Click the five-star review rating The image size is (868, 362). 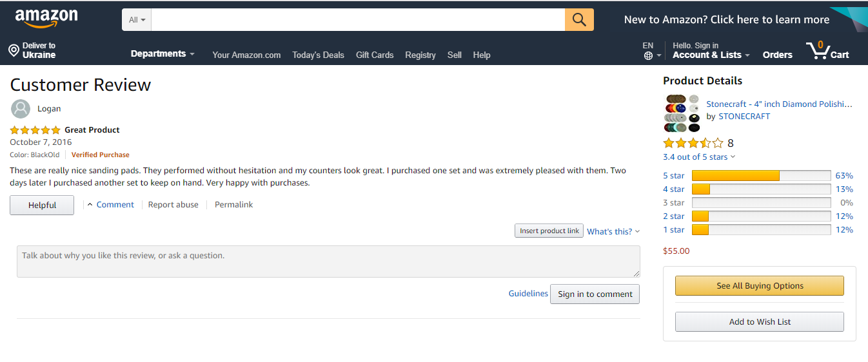[35, 130]
